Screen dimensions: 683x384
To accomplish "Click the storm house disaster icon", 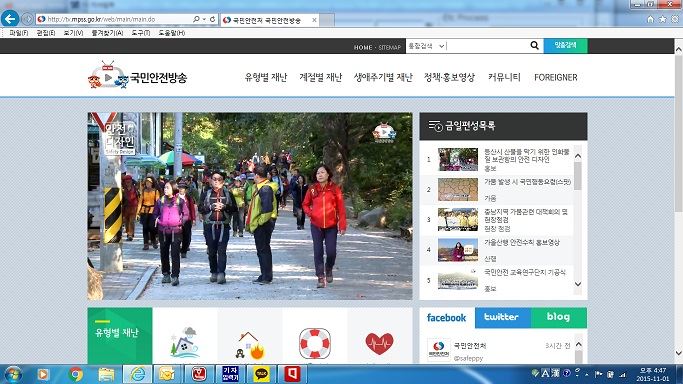I will pos(185,343).
